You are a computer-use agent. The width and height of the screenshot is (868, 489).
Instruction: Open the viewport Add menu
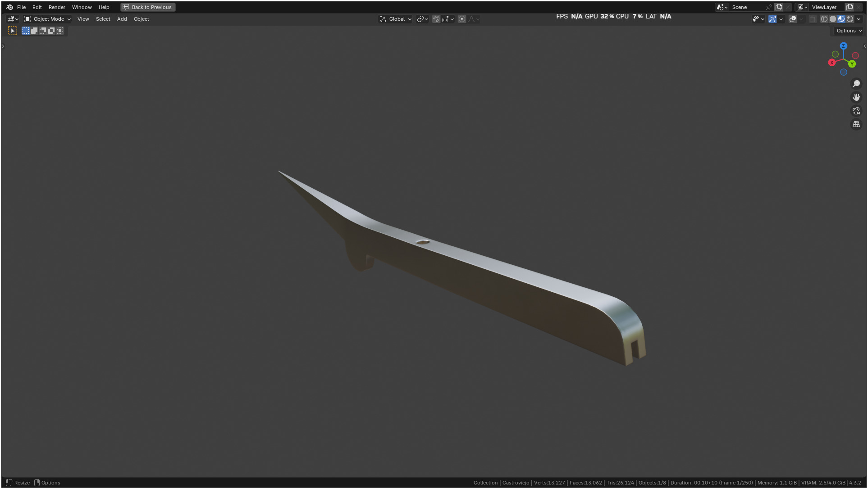122,19
